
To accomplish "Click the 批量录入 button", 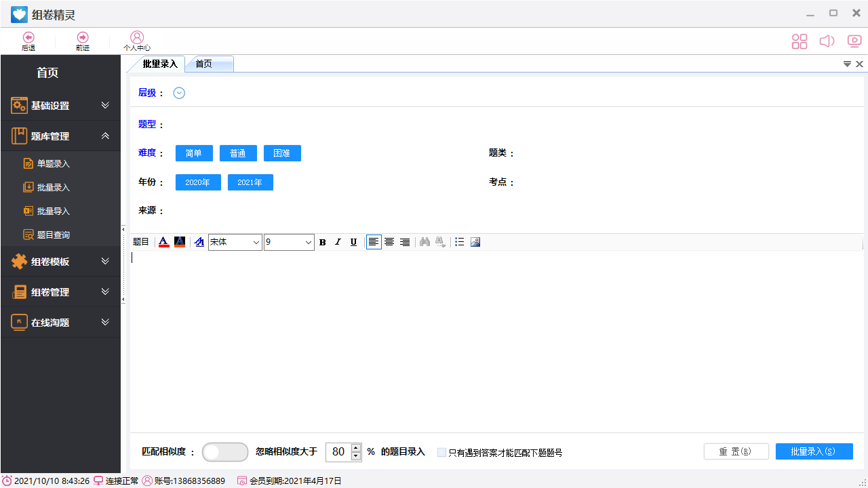I will tap(814, 451).
